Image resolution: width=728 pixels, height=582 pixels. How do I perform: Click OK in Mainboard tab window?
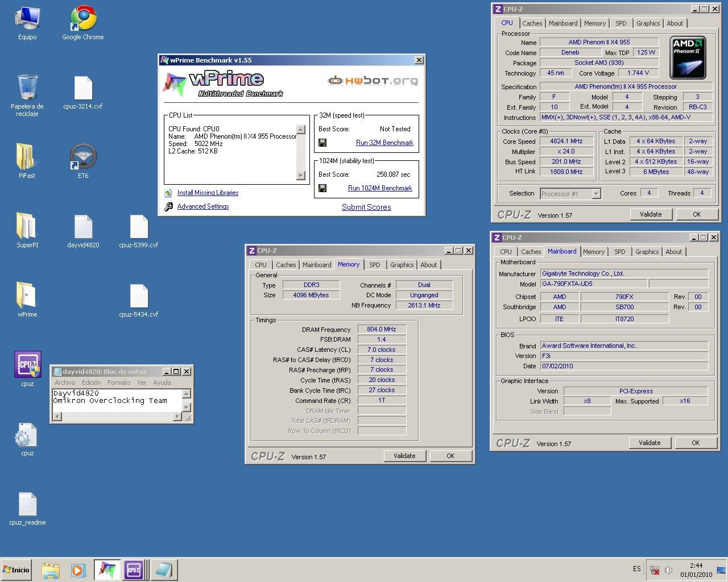(x=696, y=443)
